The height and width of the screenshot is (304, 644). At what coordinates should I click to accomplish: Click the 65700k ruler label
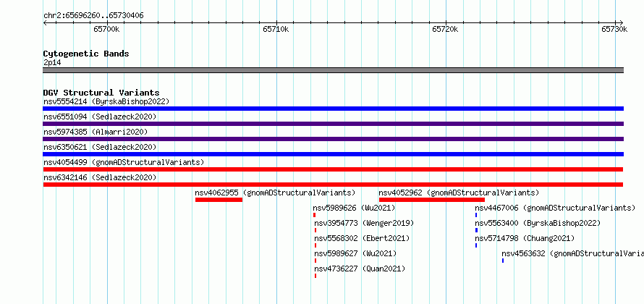point(107,29)
